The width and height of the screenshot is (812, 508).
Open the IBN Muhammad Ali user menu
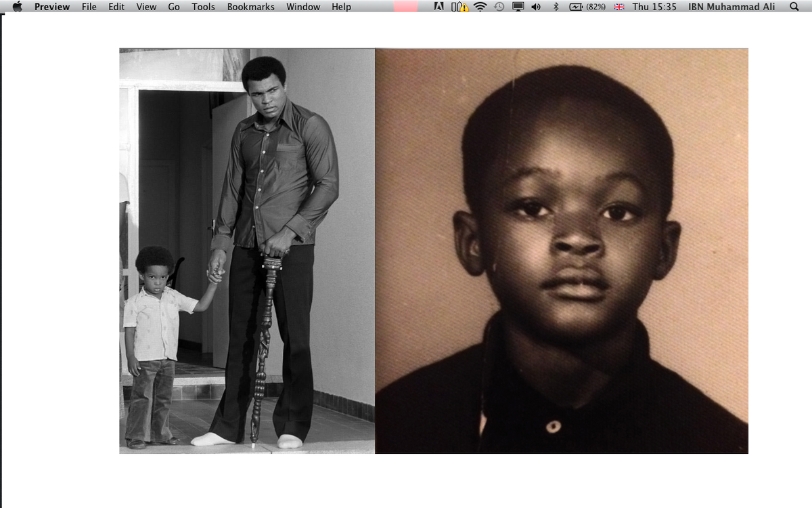coord(733,7)
